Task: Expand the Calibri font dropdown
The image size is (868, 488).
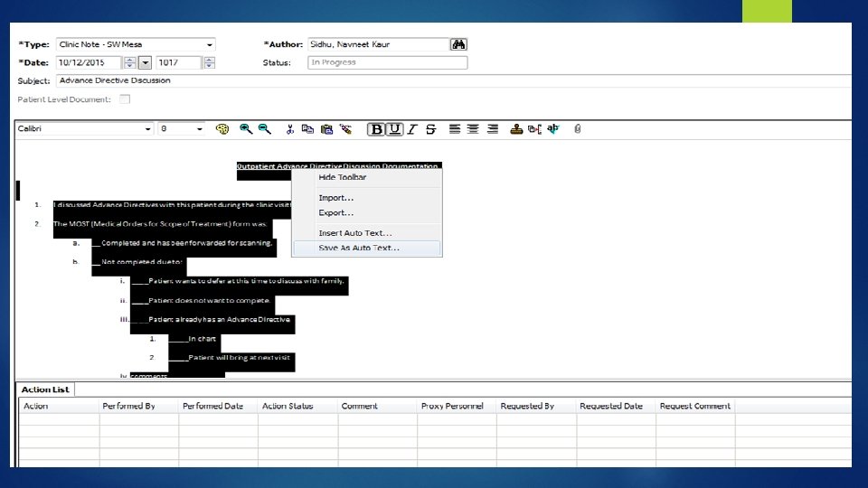Action: pos(147,129)
